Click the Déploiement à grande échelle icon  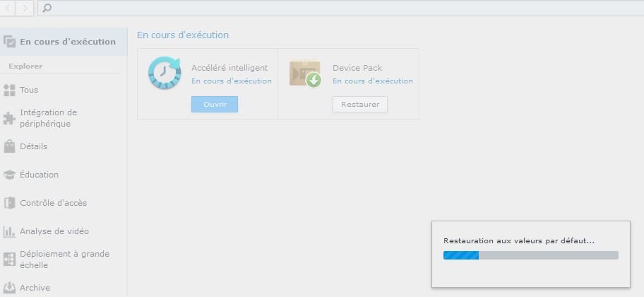[x=9, y=260]
